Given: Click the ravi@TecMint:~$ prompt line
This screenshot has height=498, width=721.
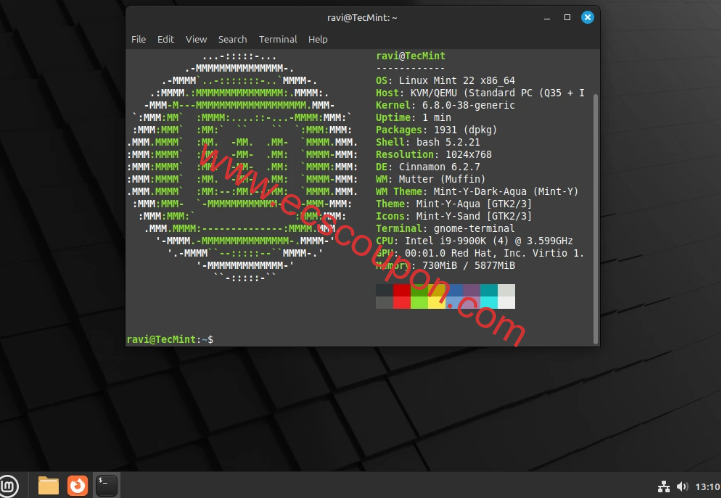Looking at the screenshot, I should pos(170,339).
